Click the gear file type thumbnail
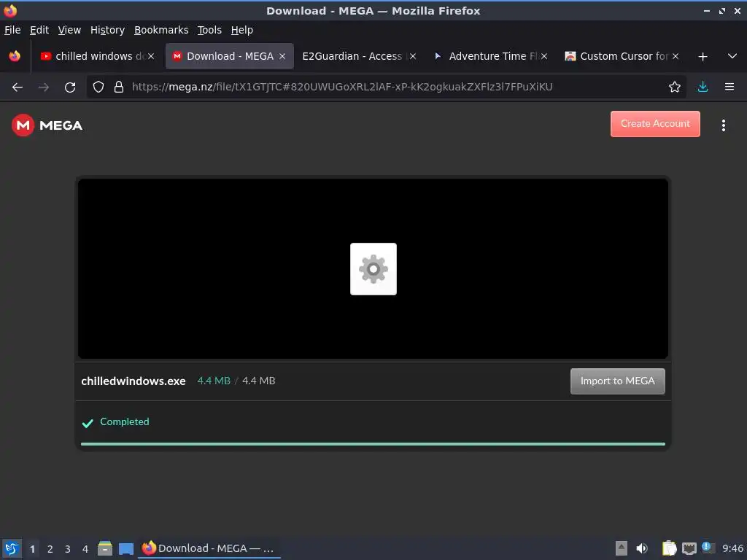 pyautogui.click(x=373, y=269)
